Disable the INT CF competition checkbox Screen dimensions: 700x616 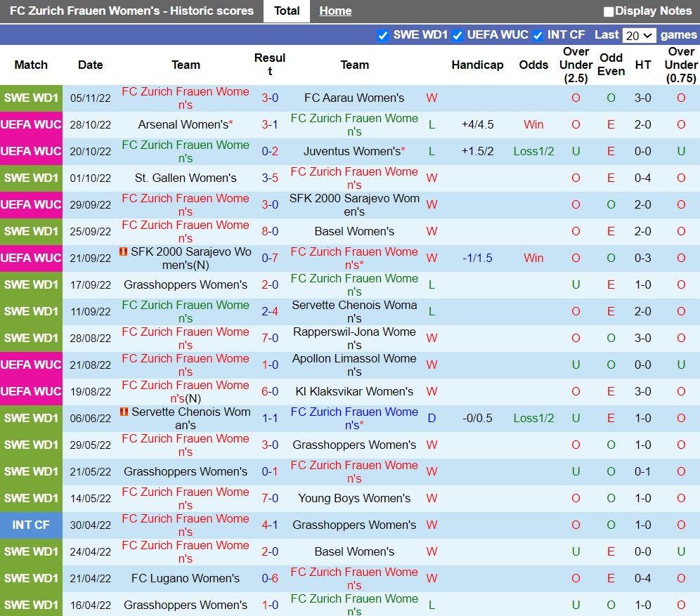(x=538, y=35)
